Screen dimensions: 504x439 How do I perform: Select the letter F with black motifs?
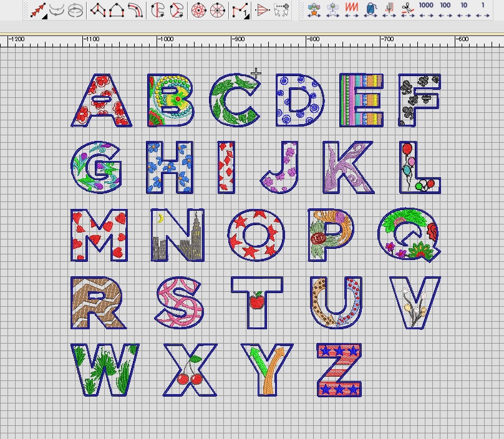click(x=419, y=100)
